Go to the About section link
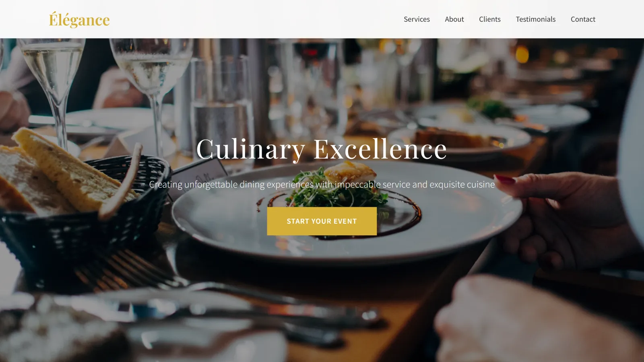Image resolution: width=644 pixels, height=362 pixels. (454, 19)
